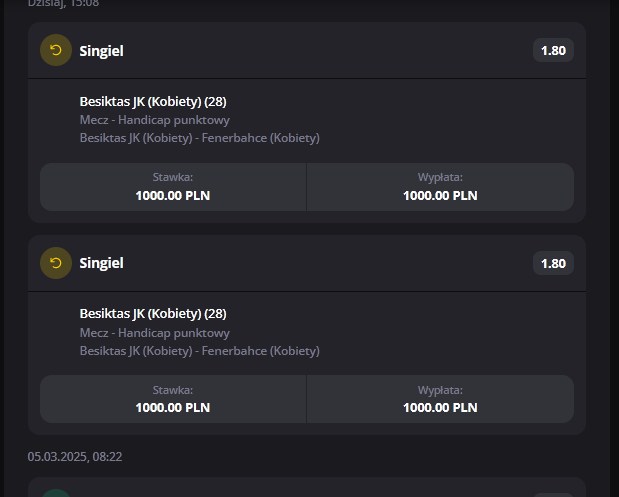Screen dimensions: 619x497
Task: Click the partly visible odds badge on the bottom bet card
Action: point(553,495)
